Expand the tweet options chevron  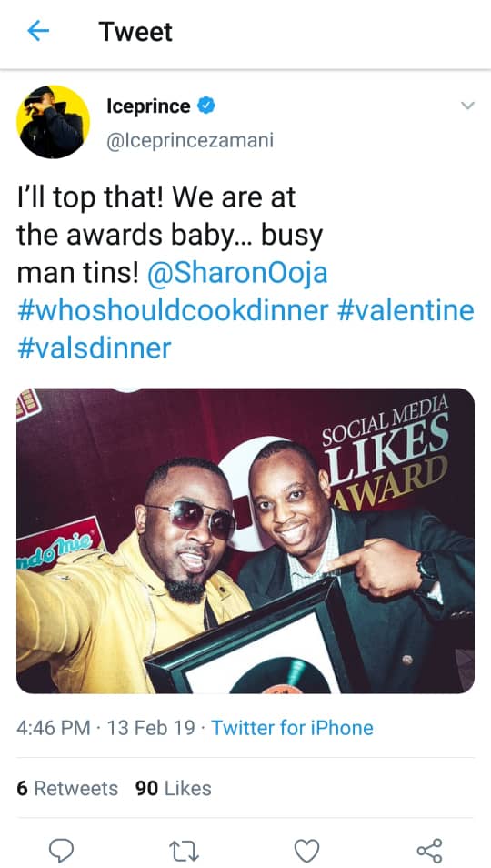(x=467, y=106)
